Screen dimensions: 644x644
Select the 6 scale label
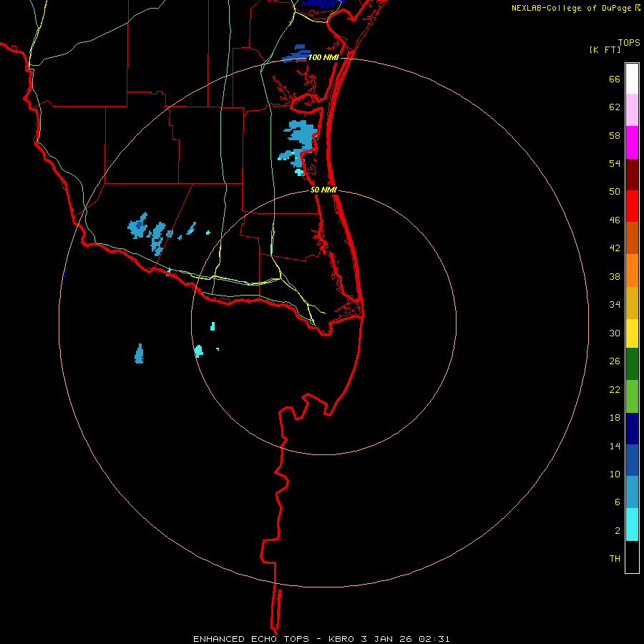[x=618, y=502]
